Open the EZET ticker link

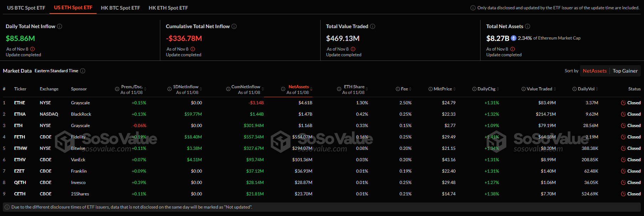[x=19, y=171]
